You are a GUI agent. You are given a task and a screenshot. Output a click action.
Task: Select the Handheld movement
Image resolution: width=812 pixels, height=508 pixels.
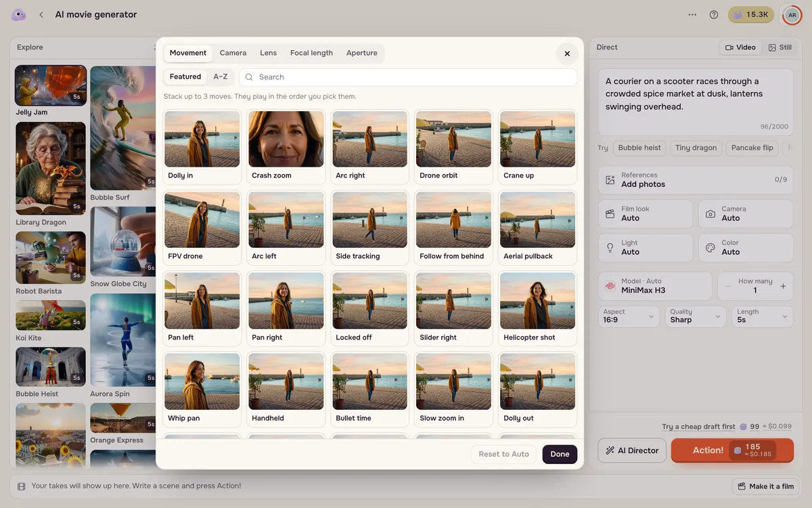tap(286, 389)
